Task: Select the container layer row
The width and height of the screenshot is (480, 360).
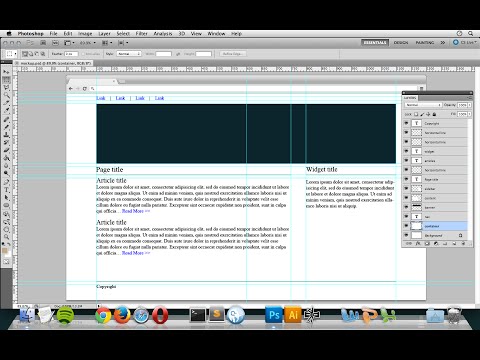Action: coord(436,226)
